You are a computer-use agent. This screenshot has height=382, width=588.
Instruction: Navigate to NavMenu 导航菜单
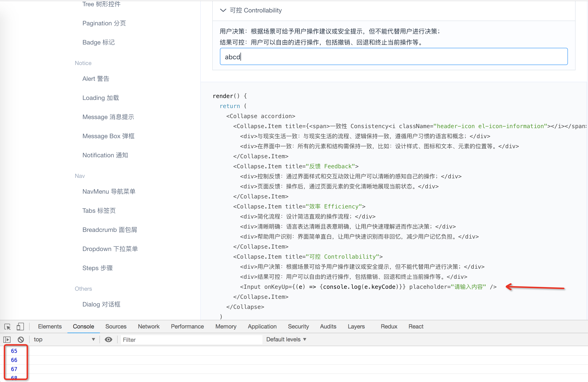(109, 191)
